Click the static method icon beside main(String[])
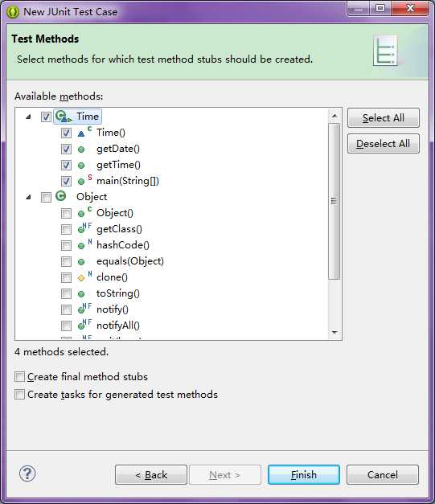This screenshot has height=504, width=435. [85, 180]
